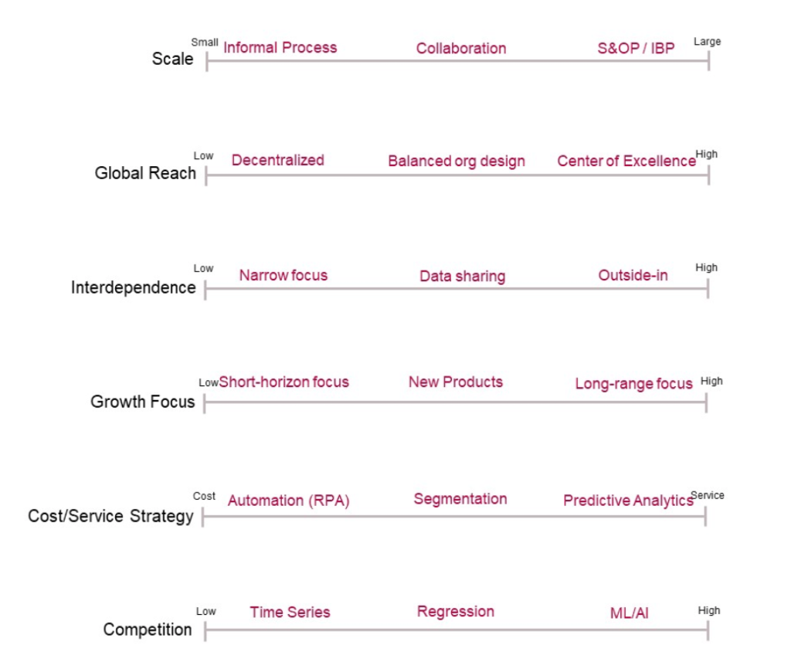Click the 'Informal Process' label
This screenshot has height=672, width=791.
(280, 47)
